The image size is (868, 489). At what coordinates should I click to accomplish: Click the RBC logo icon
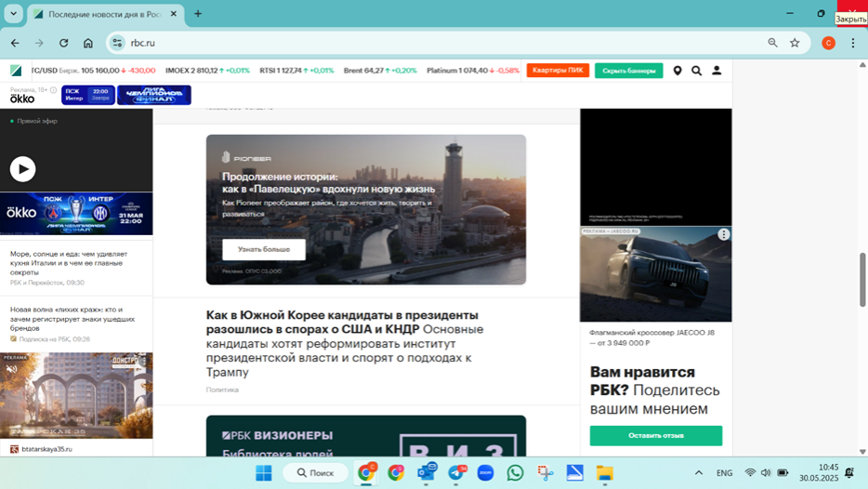tap(16, 71)
